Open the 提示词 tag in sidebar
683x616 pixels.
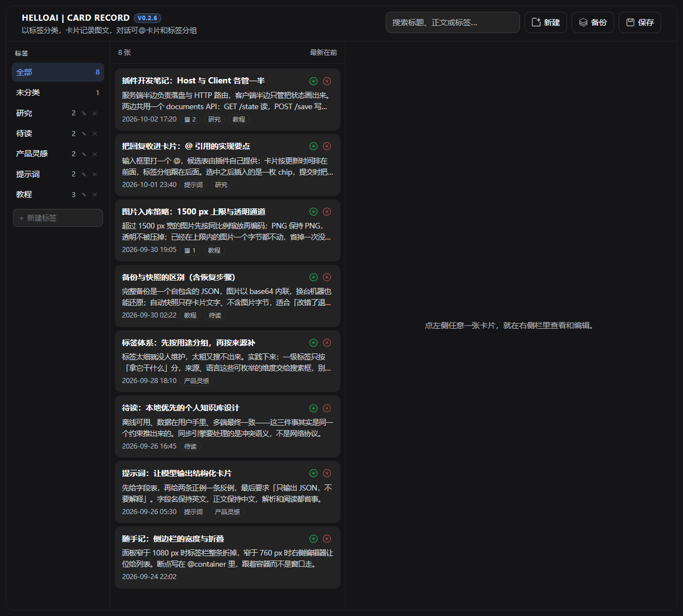point(28,174)
